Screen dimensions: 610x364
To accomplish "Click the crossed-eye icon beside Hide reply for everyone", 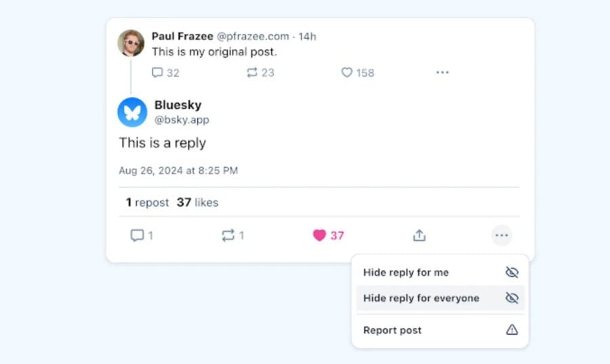I will [512, 298].
